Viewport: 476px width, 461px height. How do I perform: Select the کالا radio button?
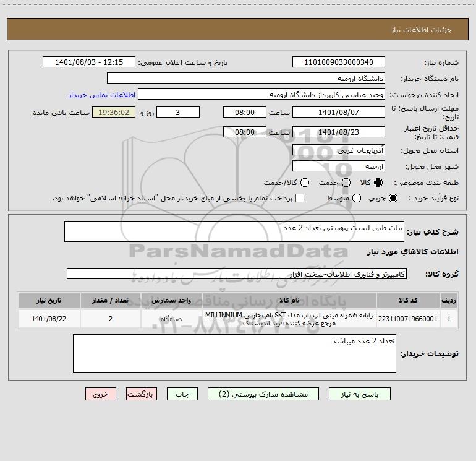coord(378,183)
